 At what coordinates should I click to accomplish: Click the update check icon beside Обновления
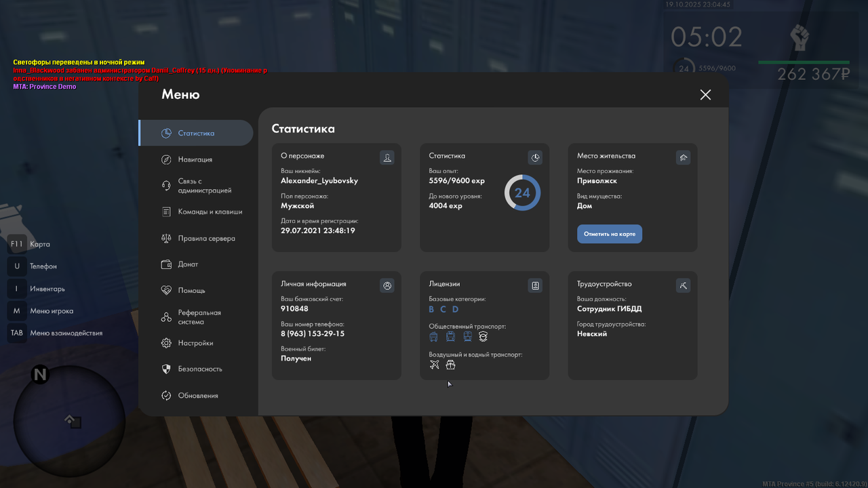pyautogui.click(x=166, y=395)
